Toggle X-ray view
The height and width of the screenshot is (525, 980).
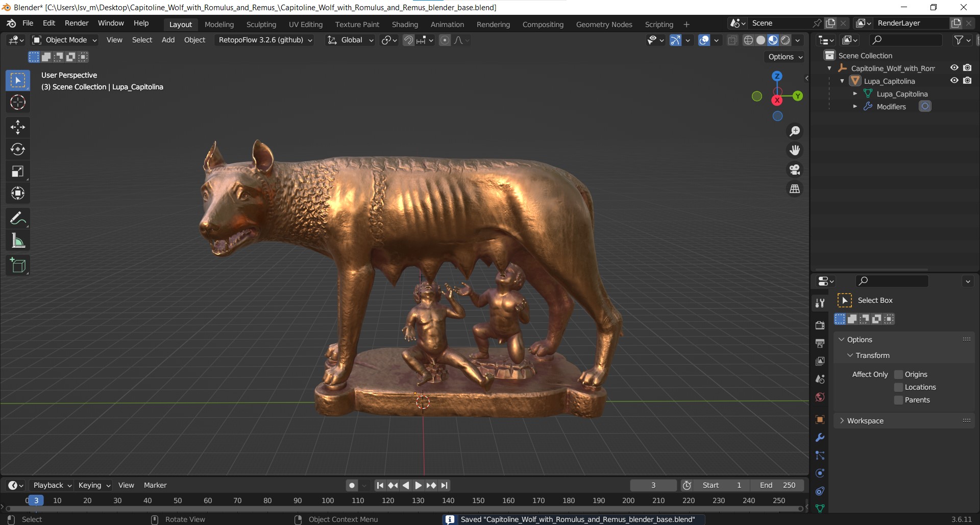click(732, 40)
